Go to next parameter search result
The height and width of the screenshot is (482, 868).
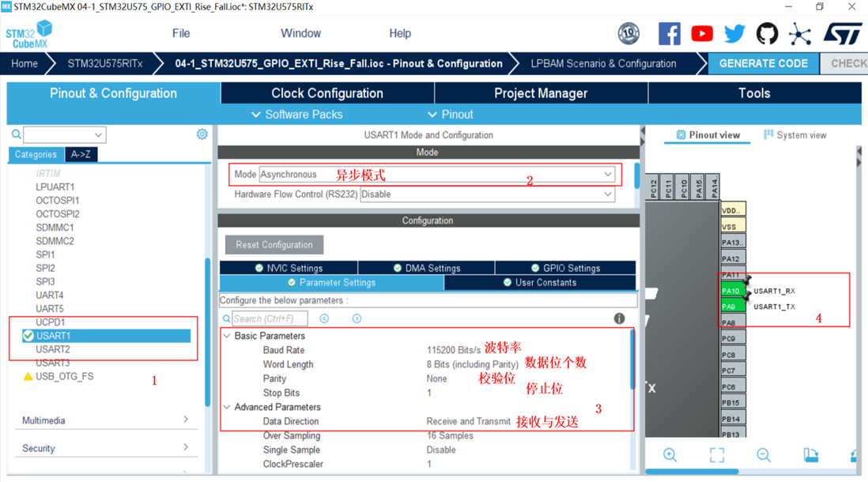point(357,318)
